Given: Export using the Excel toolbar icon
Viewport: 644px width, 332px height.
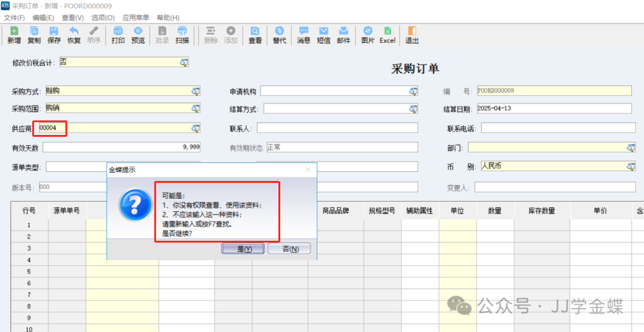Looking at the screenshot, I should (x=387, y=35).
